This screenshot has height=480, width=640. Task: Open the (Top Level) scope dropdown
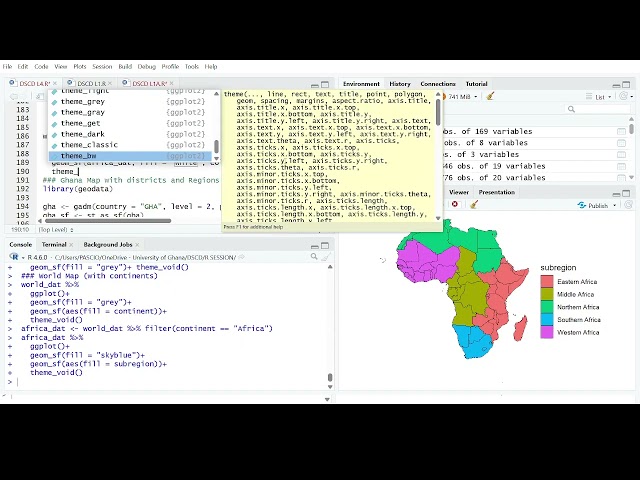tap(56, 230)
